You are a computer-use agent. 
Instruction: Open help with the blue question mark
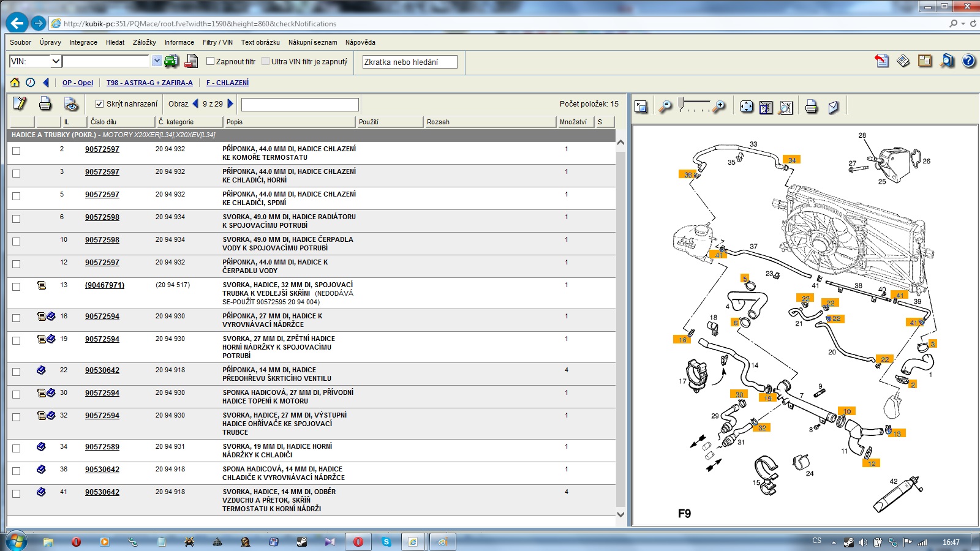click(x=968, y=61)
